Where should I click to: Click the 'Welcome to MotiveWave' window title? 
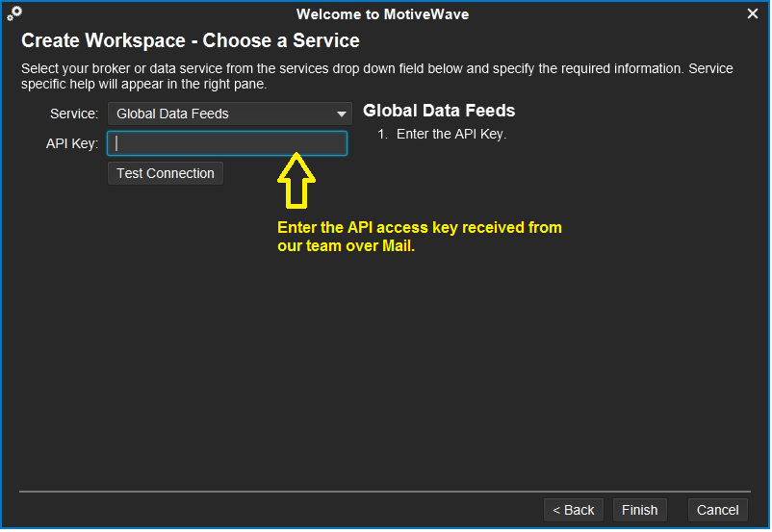tap(382, 14)
